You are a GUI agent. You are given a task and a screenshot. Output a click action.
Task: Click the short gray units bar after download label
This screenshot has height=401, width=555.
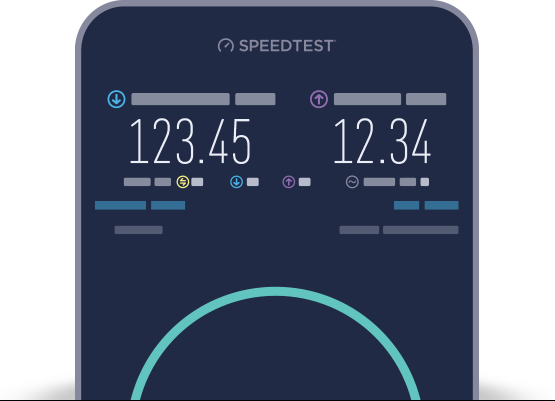pos(255,99)
